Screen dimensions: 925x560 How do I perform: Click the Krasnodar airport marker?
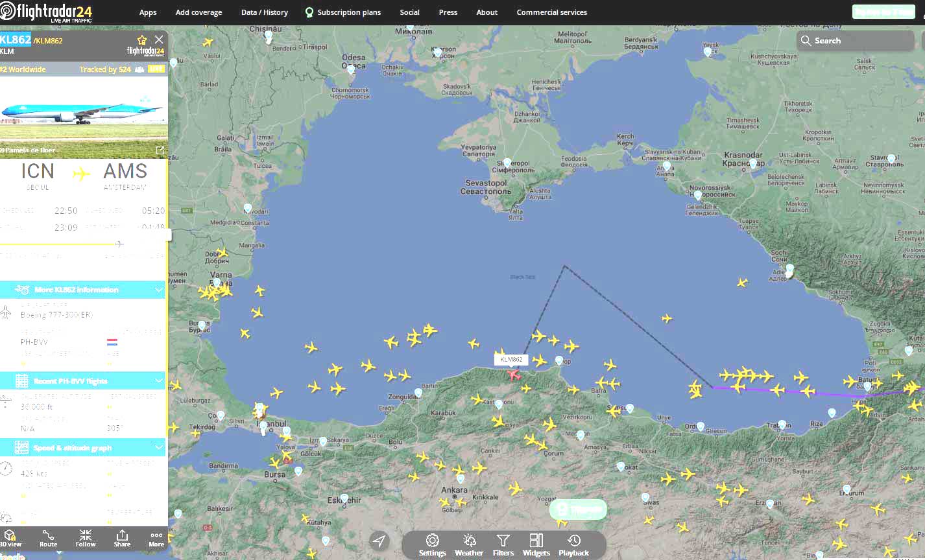752,164
